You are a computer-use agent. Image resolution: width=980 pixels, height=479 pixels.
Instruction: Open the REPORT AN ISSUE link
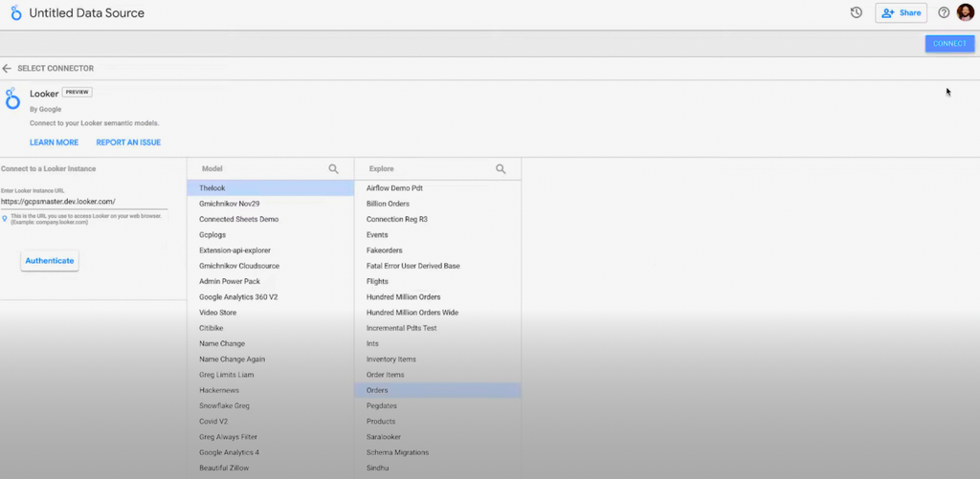coord(128,142)
